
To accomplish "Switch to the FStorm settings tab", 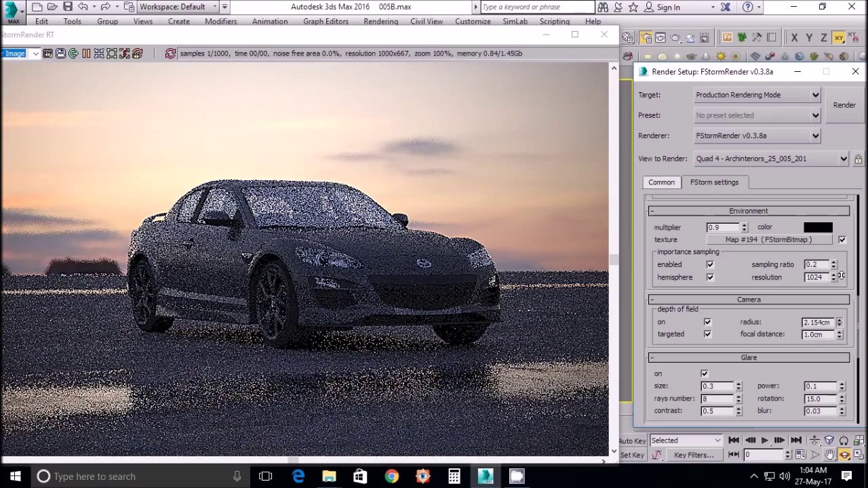I will point(714,182).
